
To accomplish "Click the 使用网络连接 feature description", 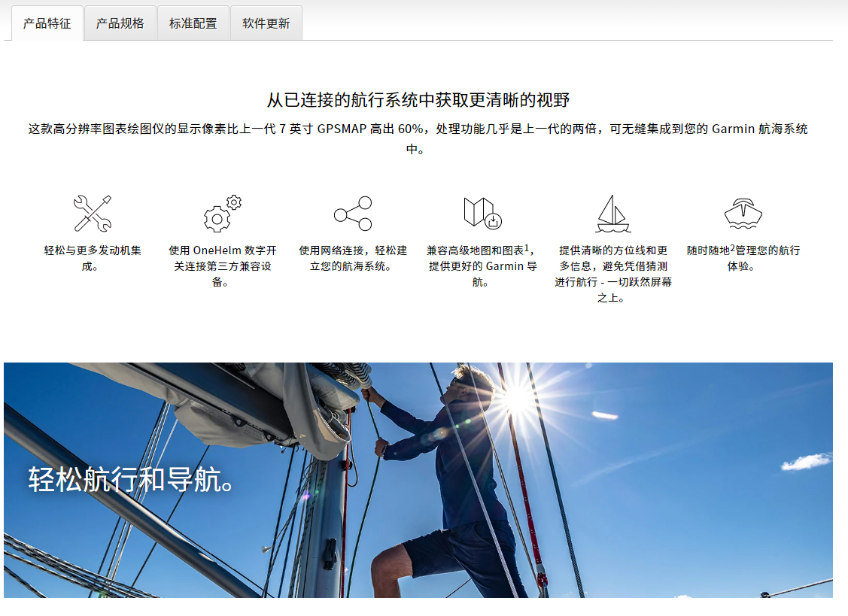I will 353,259.
